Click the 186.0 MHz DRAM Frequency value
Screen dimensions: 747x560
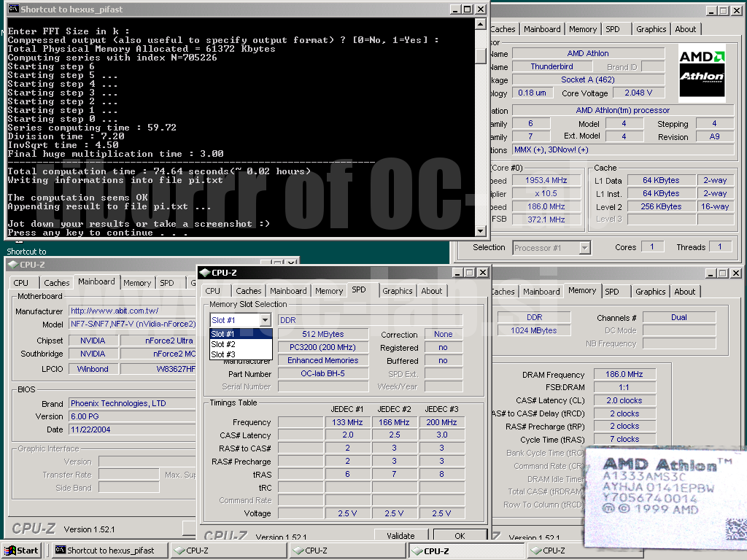(624, 374)
